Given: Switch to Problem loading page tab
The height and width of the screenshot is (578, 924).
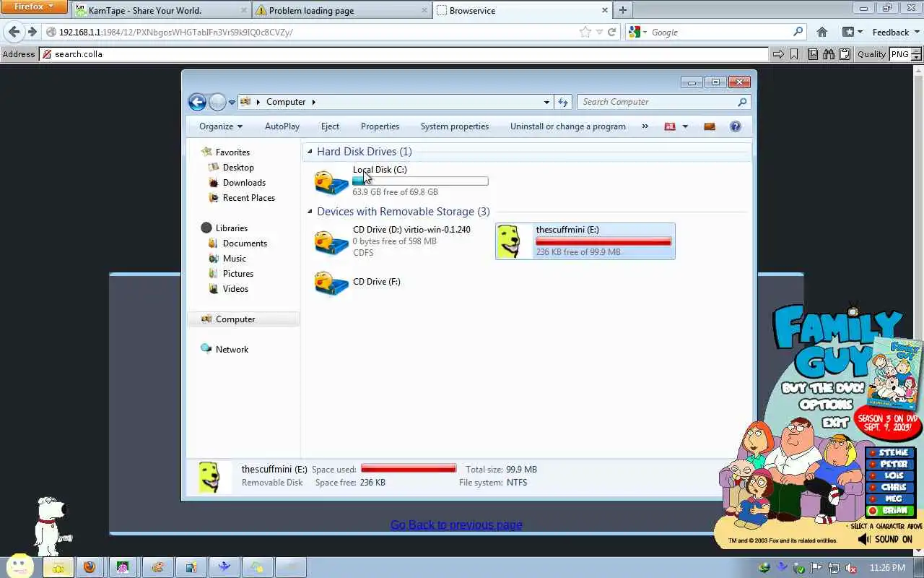Looking at the screenshot, I should tap(342, 10).
